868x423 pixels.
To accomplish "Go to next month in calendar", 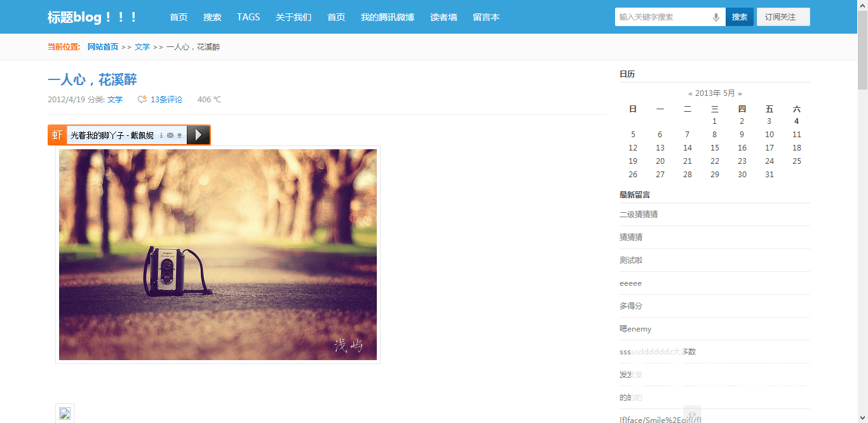I will pos(740,93).
